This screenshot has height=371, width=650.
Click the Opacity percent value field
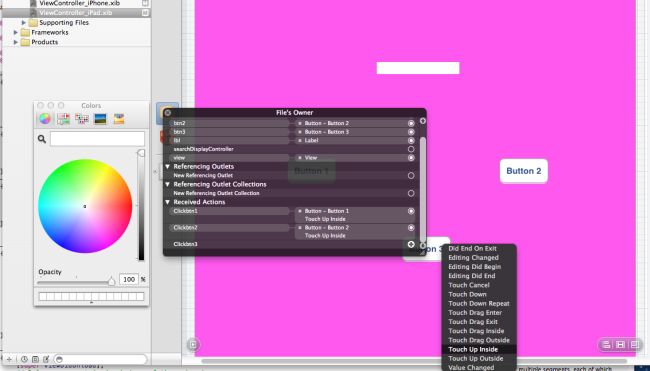pos(129,279)
